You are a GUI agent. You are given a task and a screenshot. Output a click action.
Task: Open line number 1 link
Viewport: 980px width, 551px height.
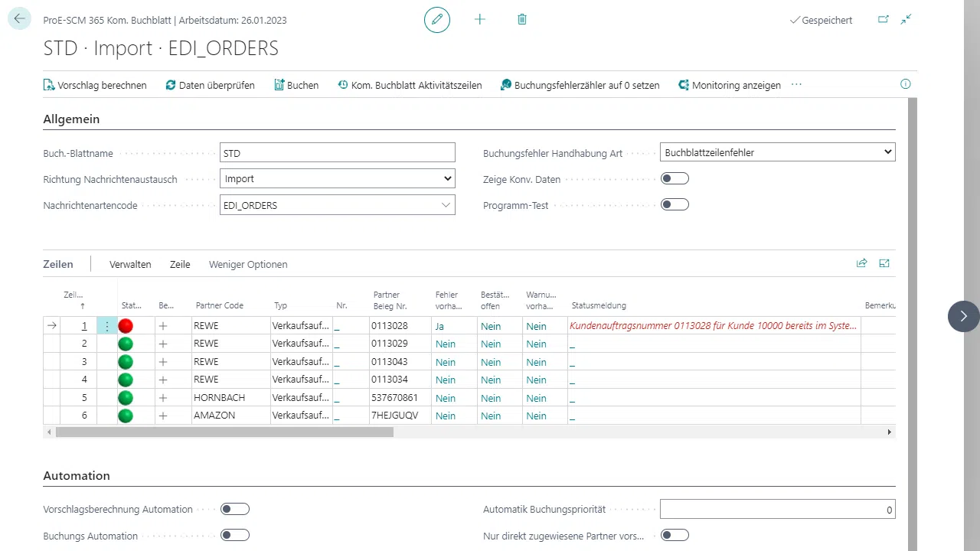[x=84, y=326]
